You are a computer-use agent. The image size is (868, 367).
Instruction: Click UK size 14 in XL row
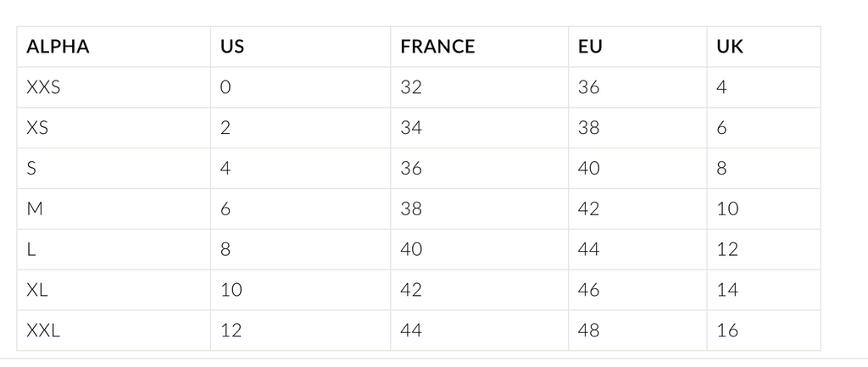[x=764, y=290]
